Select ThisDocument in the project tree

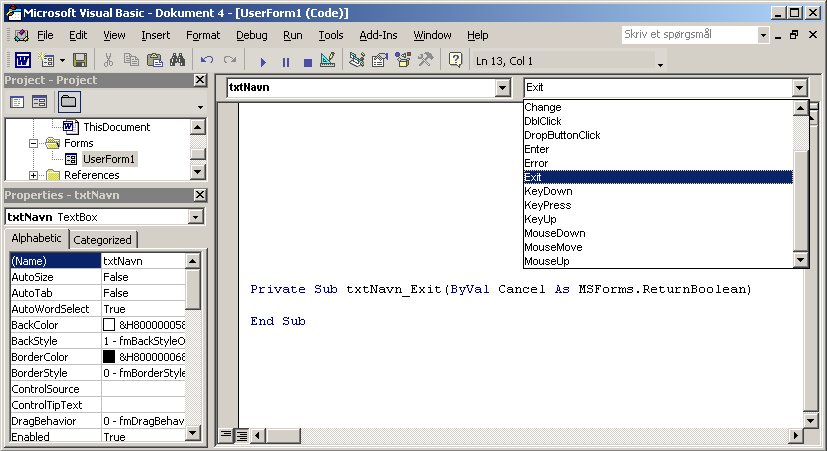[117, 127]
